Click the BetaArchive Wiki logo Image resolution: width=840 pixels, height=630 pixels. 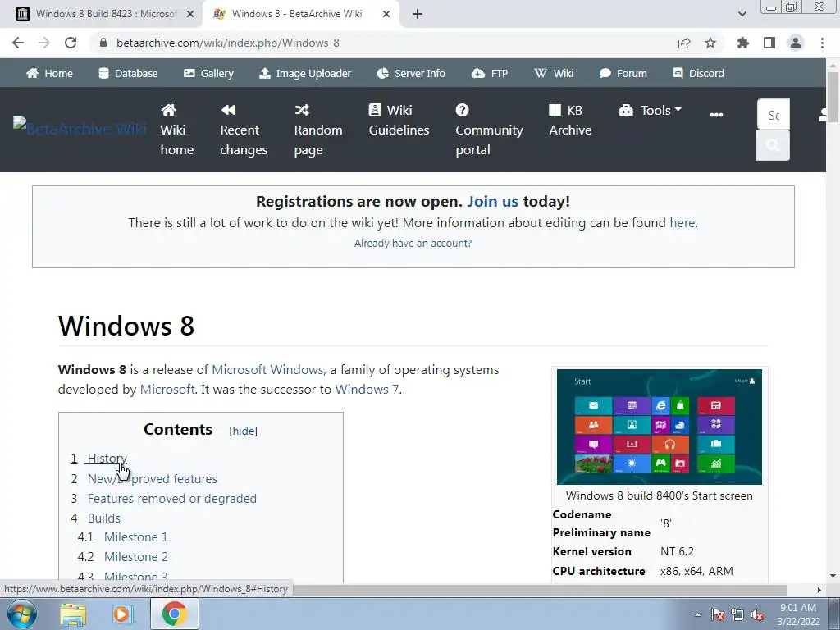80,129
